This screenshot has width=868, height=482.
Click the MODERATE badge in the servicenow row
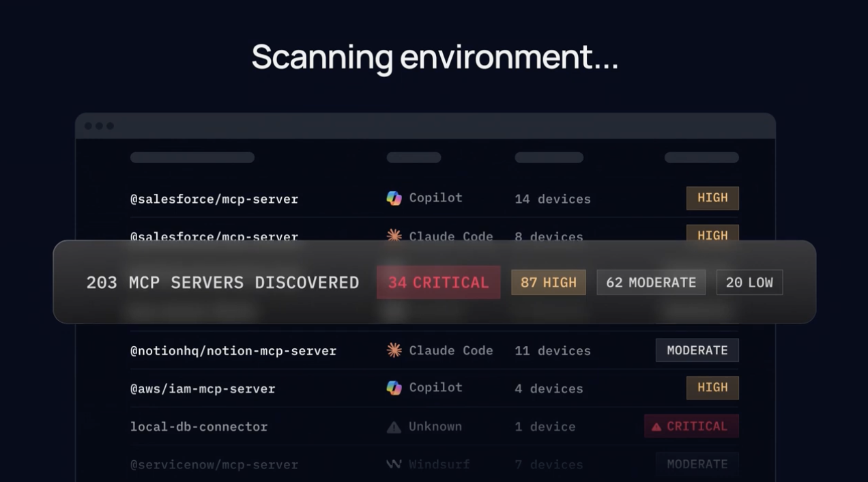[x=697, y=464]
